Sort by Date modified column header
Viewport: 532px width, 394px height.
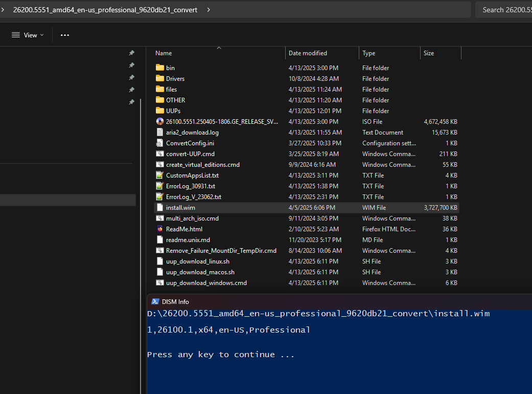click(308, 53)
